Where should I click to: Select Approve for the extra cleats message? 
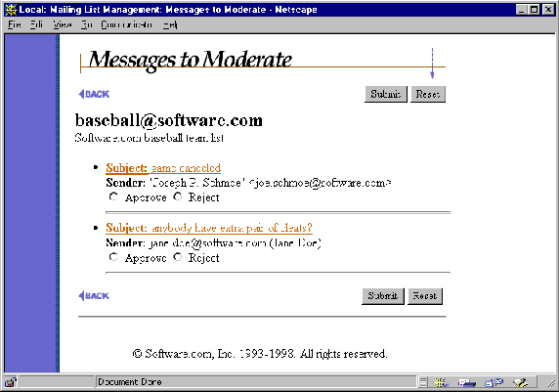[113, 257]
